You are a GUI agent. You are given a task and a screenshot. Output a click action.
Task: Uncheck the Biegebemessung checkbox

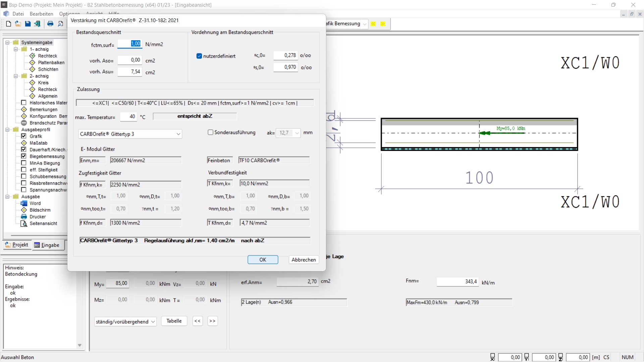pos(24,156)
